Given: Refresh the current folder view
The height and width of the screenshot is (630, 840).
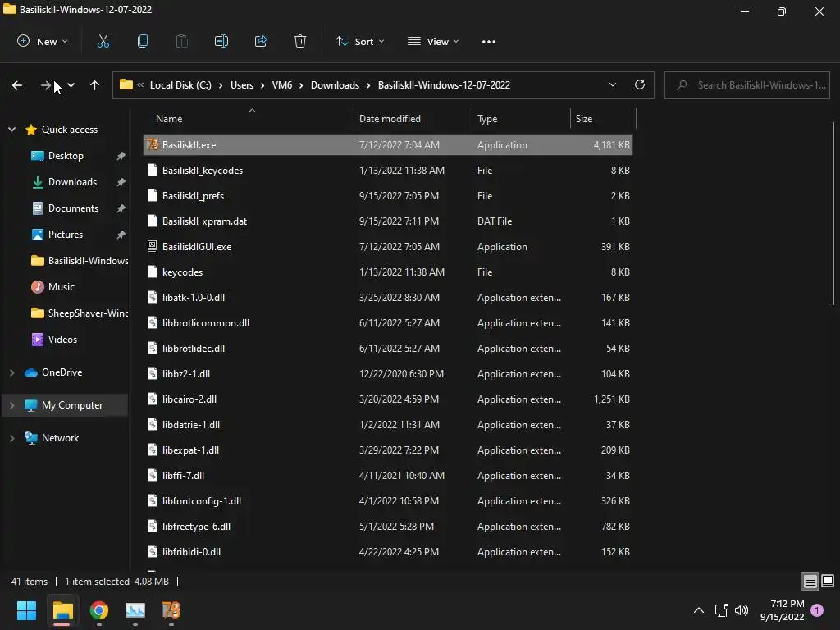Looking at the screenshot, I should coord(640,84).
